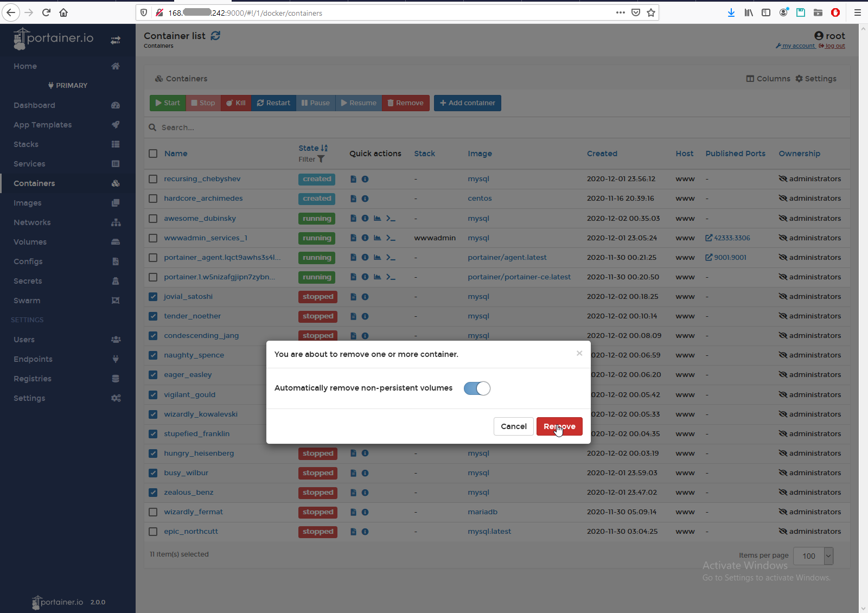Screen dimensions: 868x613
Task: Open logs icon for awesome_dubinsky
Action: click(353, 219)
